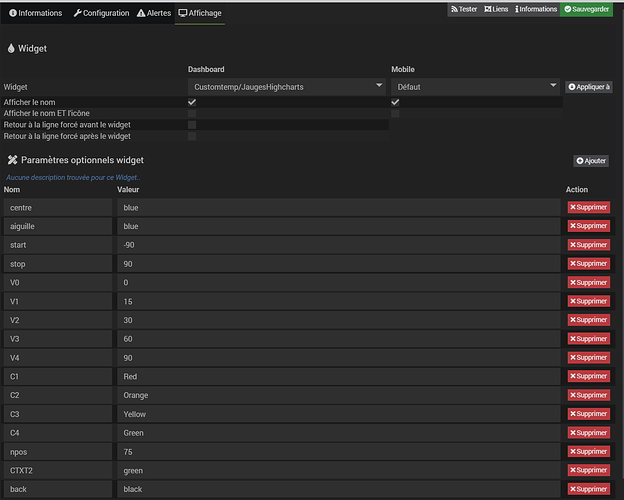Toggle Mobile 'Afficher le nom' checkbox
624x500 pixels.
tap(395, 102)
